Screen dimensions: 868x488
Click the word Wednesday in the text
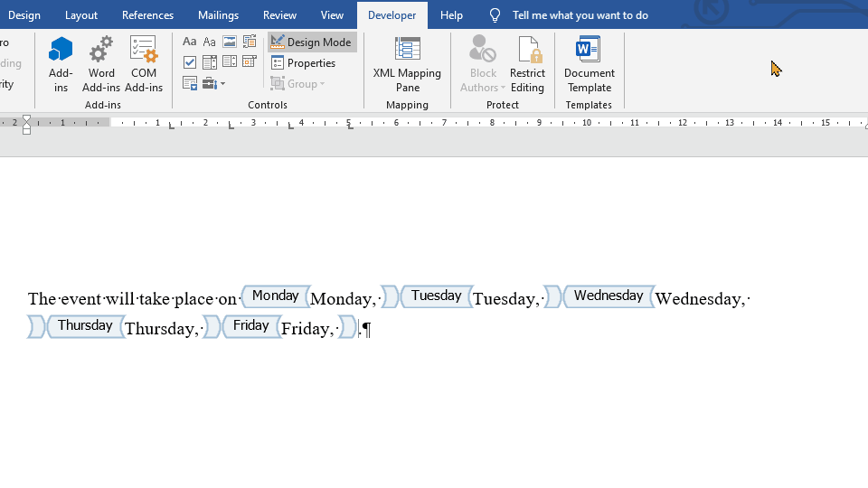(x=698, y=299)
